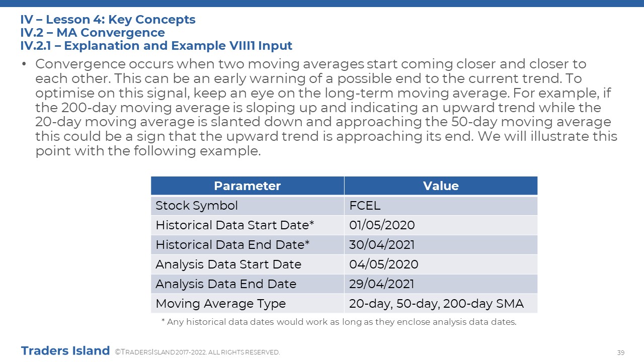Click the IV.2 MA Convergence subheading
This screenshot has height=362, width=644.
point(93,33)
